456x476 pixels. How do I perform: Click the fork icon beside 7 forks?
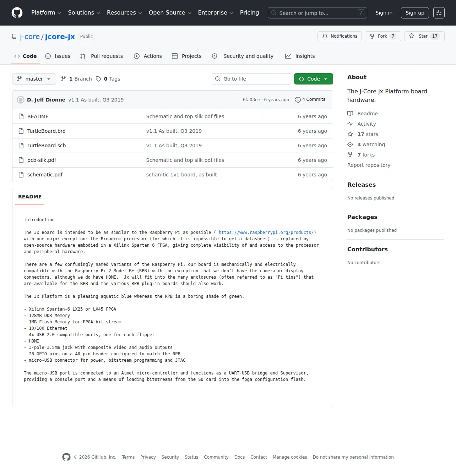[350, 155]
